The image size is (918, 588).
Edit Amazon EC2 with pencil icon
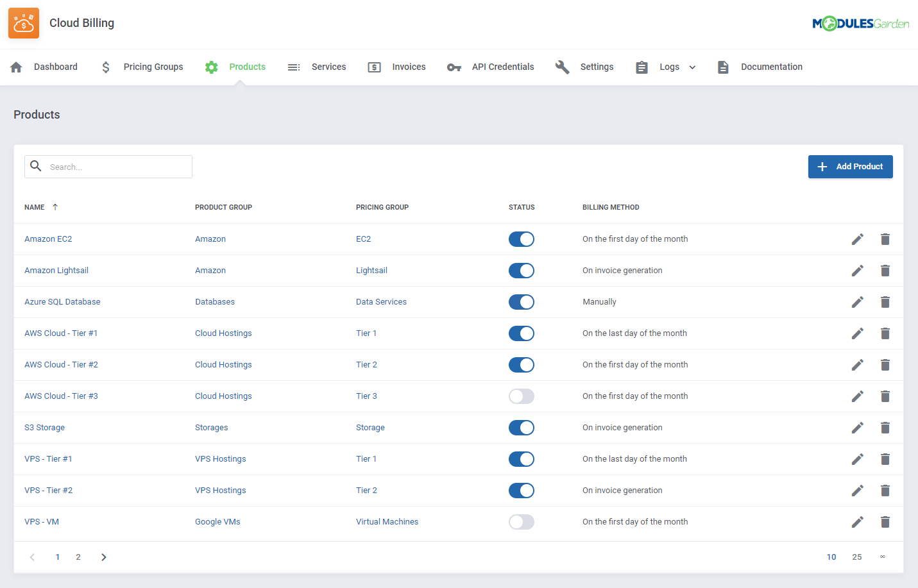858,239
